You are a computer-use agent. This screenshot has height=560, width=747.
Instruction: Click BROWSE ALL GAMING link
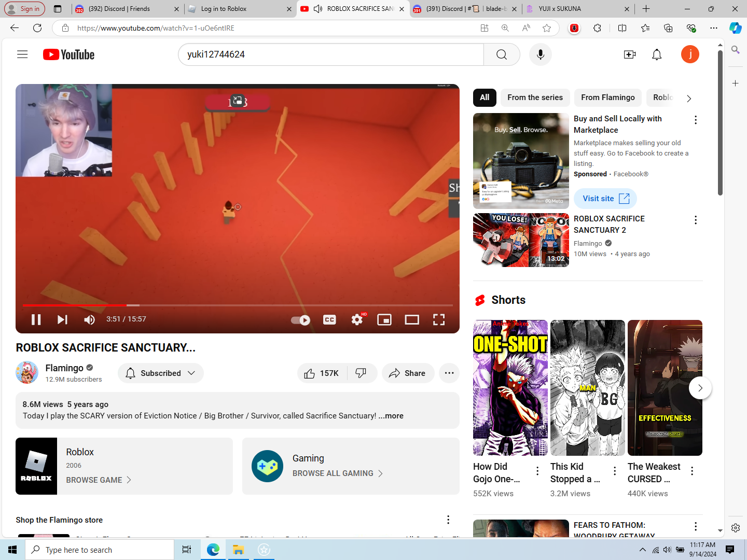pos(338,473)
